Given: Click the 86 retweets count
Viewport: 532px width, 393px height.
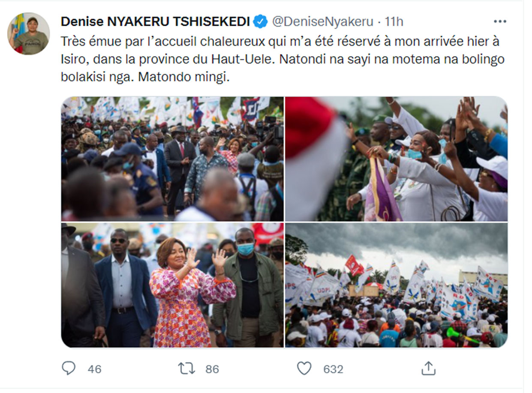Looking at the screenshot, I should pyautogui.click(x=212, y=369).
